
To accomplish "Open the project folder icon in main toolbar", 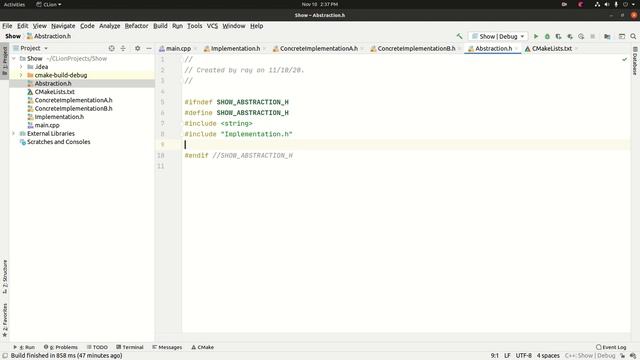I will tap(607, 36).
